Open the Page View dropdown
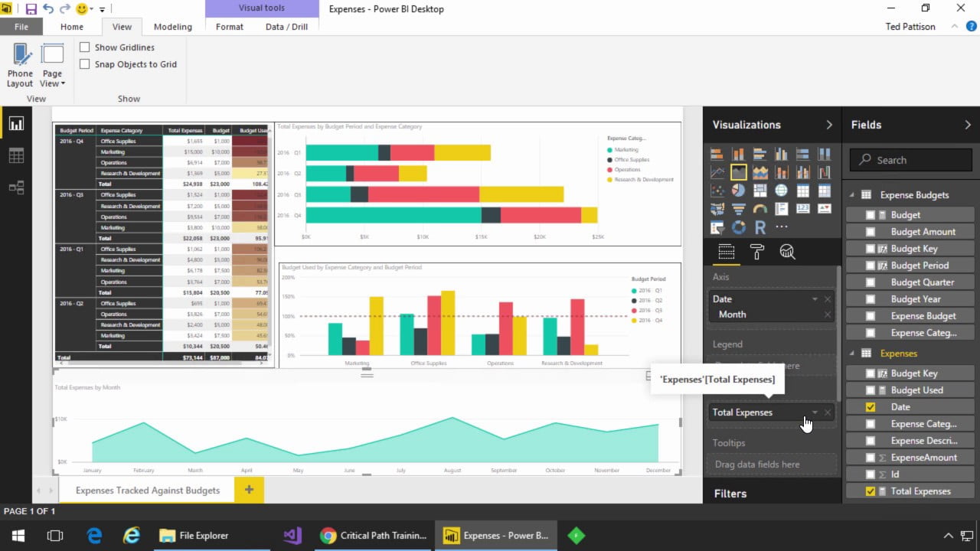Viewport: 980px width, 551px height. [52, 66]
